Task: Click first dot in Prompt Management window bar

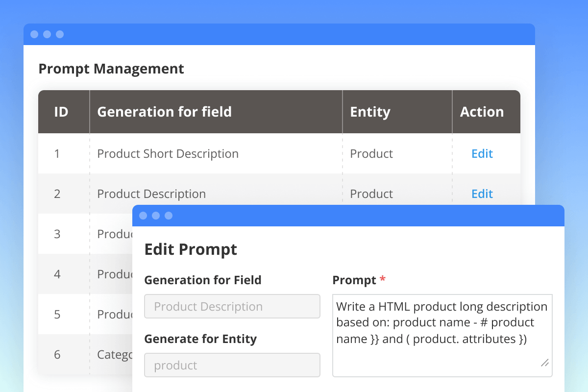Action: (x=34, y=34)
